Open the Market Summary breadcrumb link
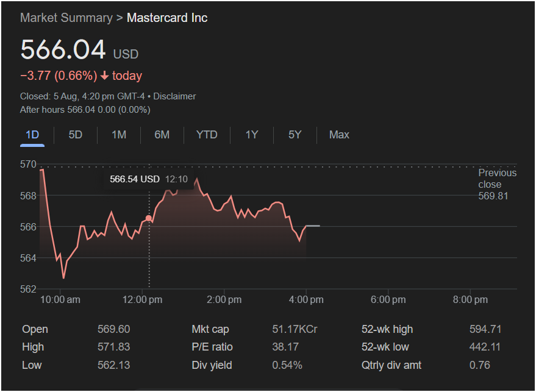Screen dimensions: 536x392 pos(66,18)
